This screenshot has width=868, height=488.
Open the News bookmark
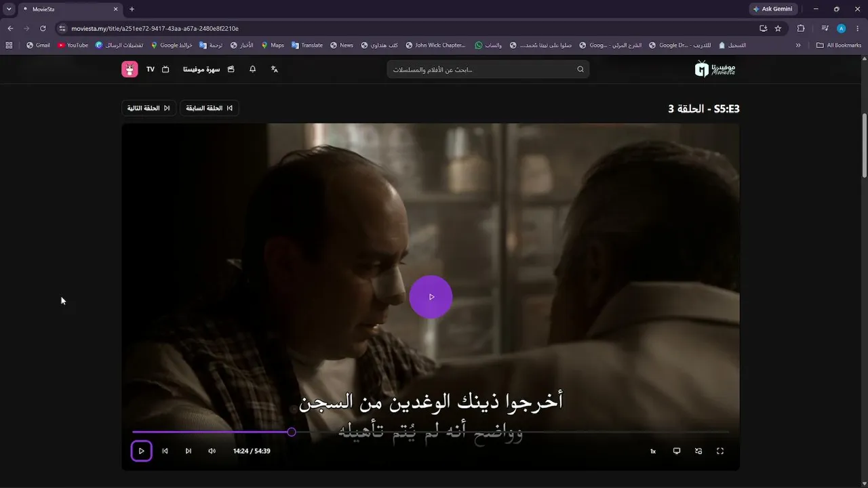click(x=341, y=45)
